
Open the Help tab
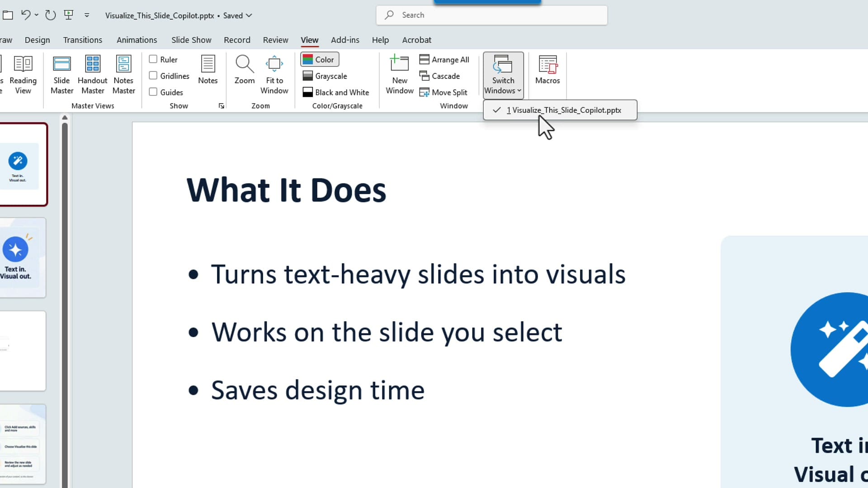(380, 40)
